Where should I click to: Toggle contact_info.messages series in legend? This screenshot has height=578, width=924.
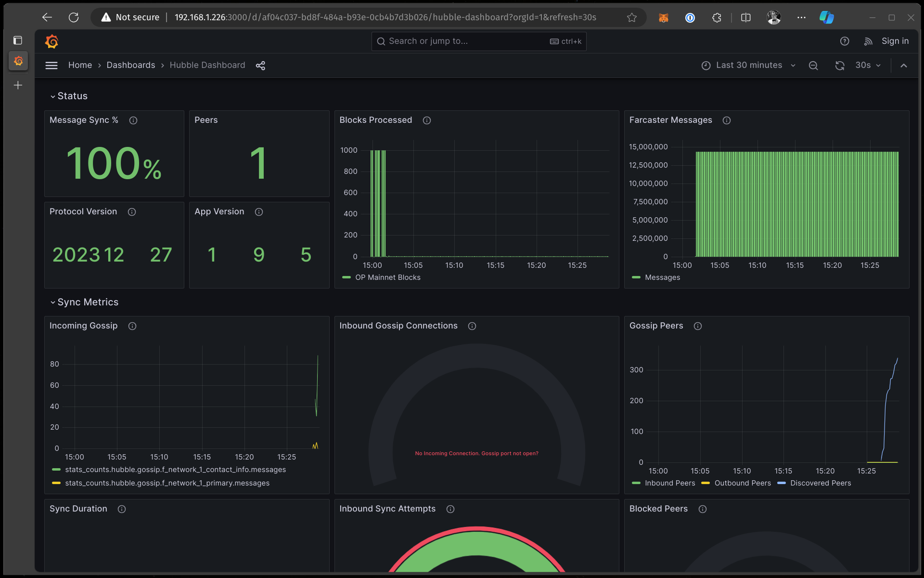tap(175, 470)
